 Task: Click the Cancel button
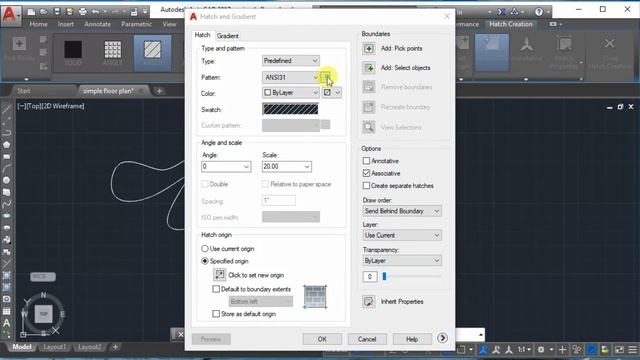click(367, 339)
